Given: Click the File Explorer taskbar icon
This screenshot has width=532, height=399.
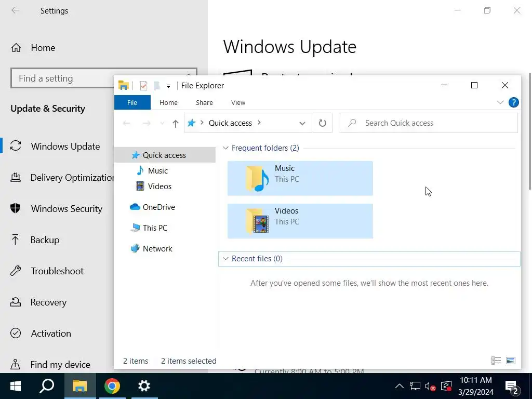Looking at the screenshot, I should click(80, 386).
